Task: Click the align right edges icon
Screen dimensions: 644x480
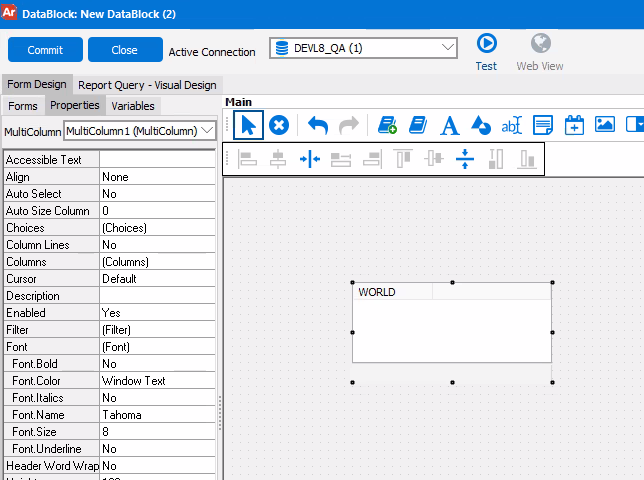Action: (372, 159)
